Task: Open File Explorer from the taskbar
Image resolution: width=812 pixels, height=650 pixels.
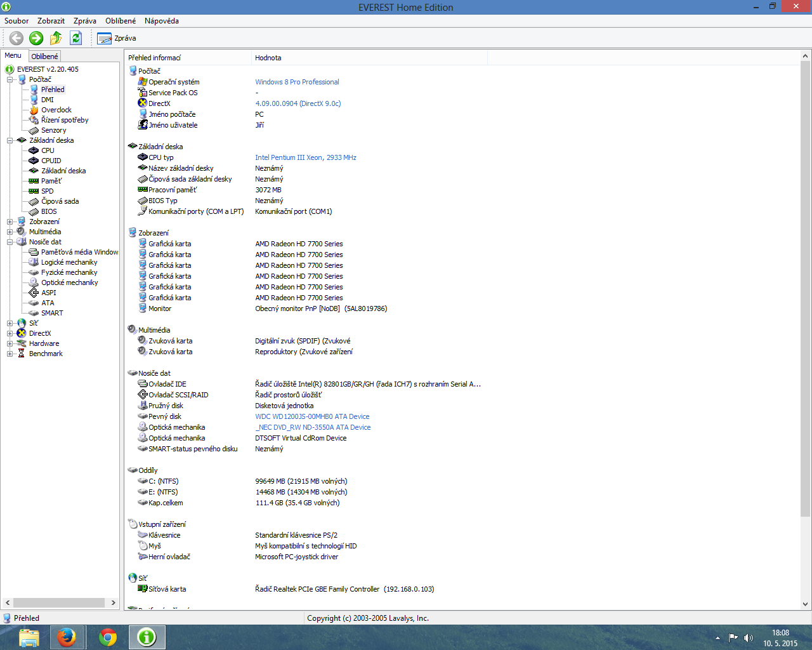Action: point(29,637)
